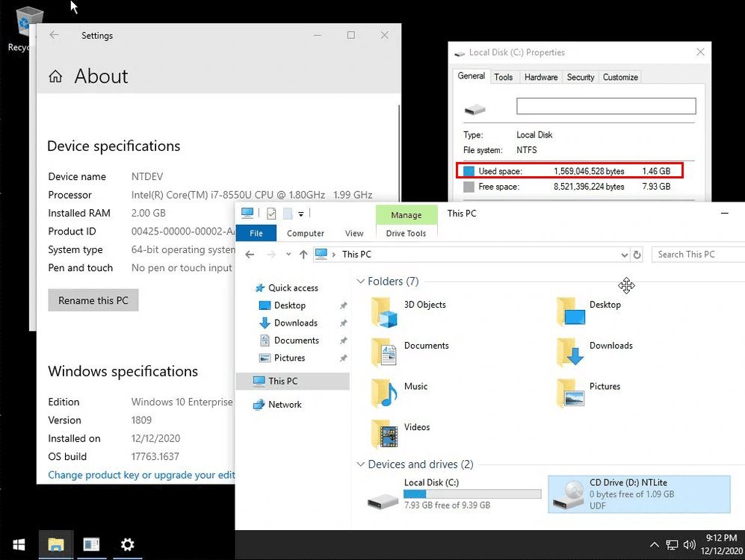Click the Free space gray color swatch
The height and width of the screenshot is (560, 745).
coord(469,187)
